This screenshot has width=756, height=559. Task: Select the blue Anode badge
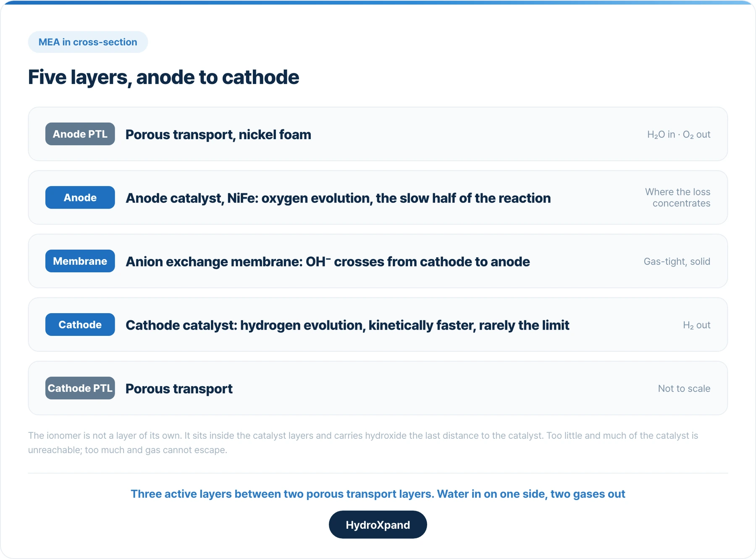(x=80, y=198)
